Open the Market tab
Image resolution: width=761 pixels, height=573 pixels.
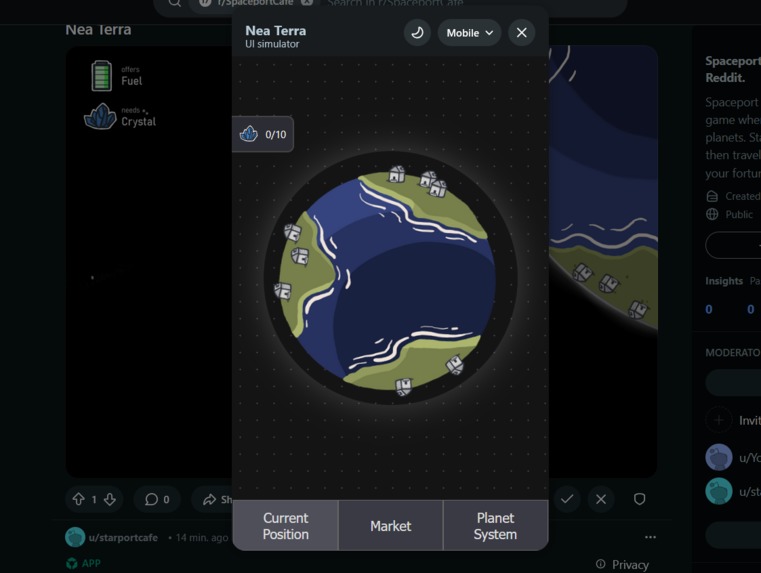[391, 526]
